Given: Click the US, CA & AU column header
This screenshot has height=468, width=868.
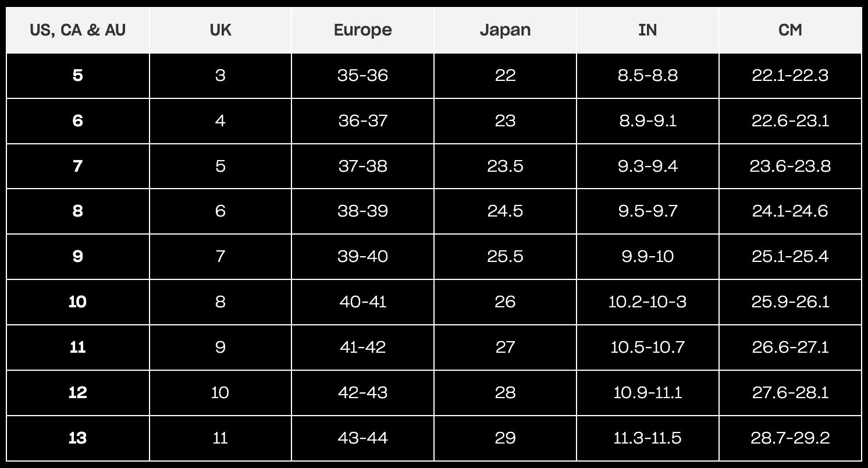Looking at the screenshot, I should [x=77, y=30].
